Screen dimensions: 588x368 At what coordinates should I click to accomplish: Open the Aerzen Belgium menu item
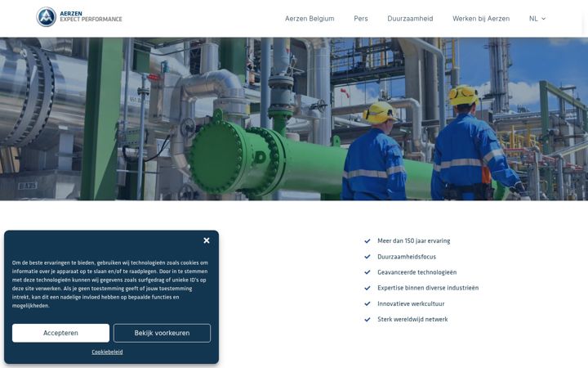(x=310, y=18)
